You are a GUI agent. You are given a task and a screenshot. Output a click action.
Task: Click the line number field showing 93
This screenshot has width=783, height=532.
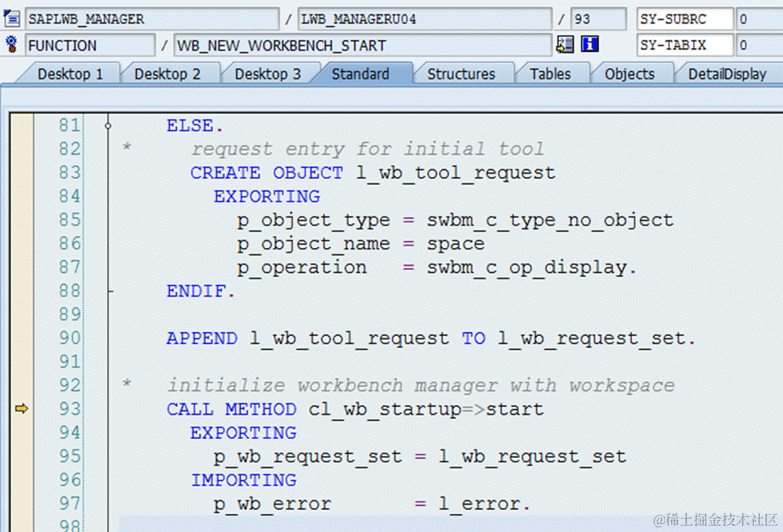tap(598, 19)
